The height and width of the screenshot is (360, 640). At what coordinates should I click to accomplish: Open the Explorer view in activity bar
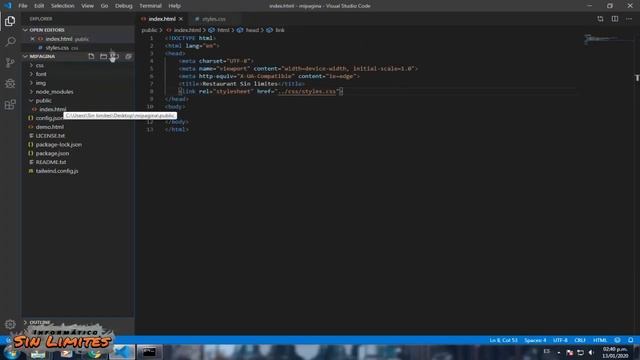point(10,21)
